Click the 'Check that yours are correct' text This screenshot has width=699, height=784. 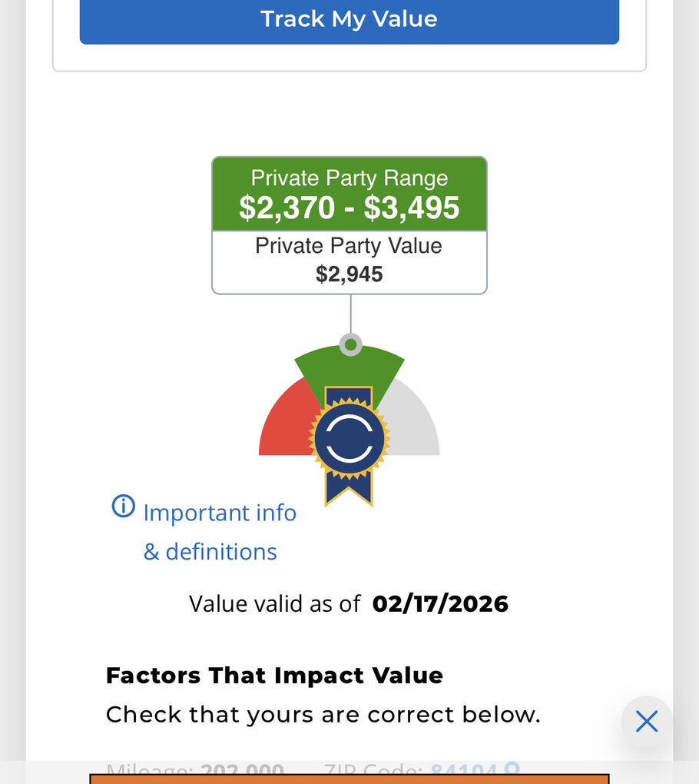click(323, 715)
